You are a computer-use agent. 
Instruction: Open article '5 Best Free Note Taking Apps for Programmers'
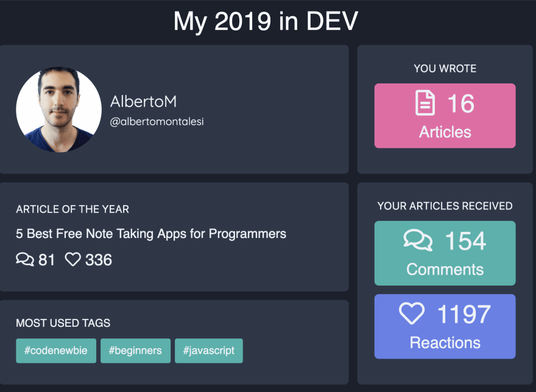click(151, 234)
